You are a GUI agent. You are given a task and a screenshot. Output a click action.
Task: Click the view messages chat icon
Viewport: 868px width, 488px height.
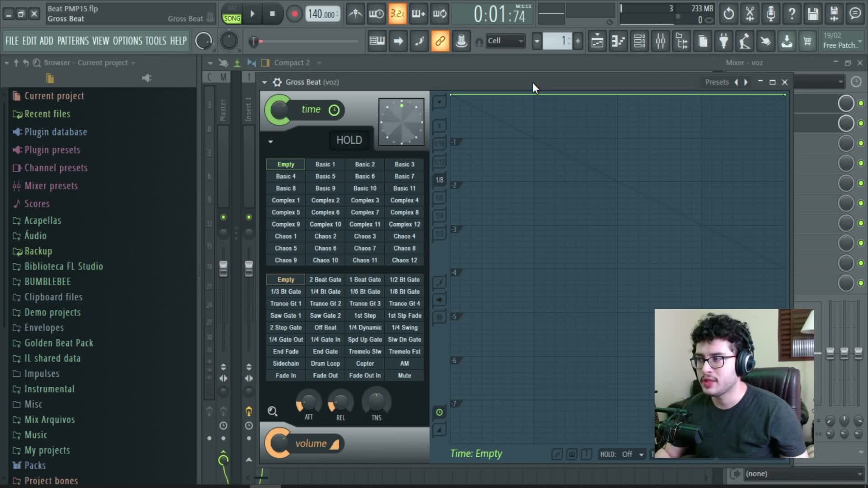[x=855, y=14]
